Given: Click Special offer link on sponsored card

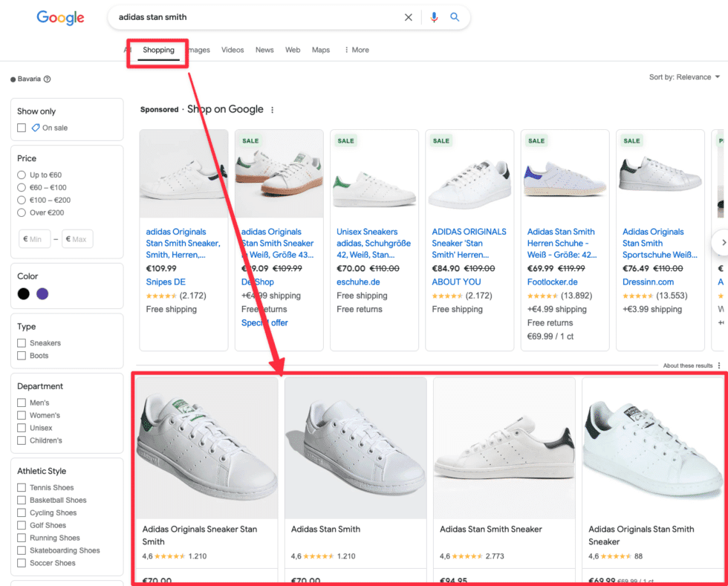Looking at the screenshot, I should click(264, 323).
